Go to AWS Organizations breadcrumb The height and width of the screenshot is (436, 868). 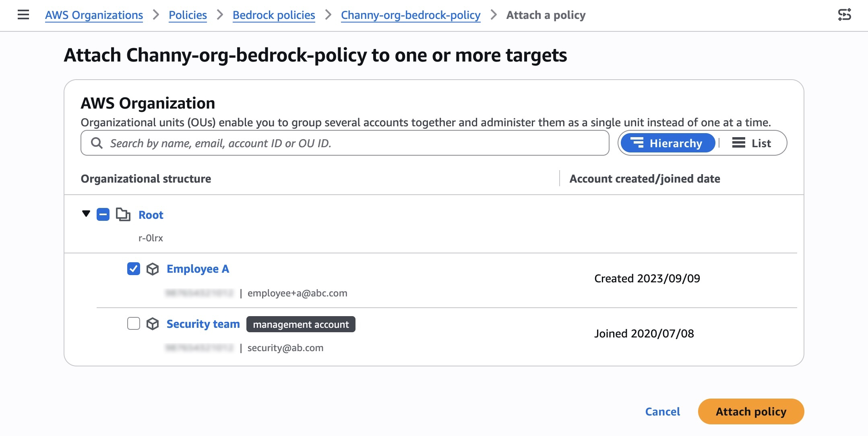coord(94,15)
